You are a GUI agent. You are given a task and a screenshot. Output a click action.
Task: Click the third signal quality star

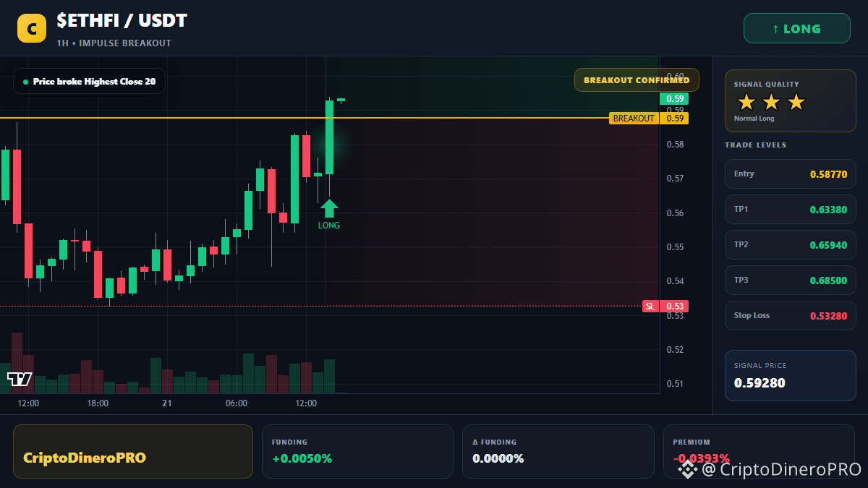click(796, 102)
